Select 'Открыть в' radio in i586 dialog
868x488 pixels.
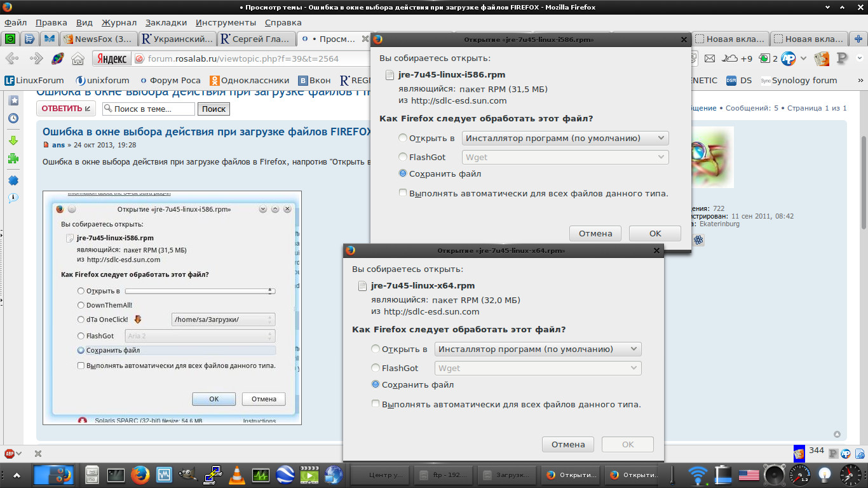pyautogui.click(x=403, y=138)
